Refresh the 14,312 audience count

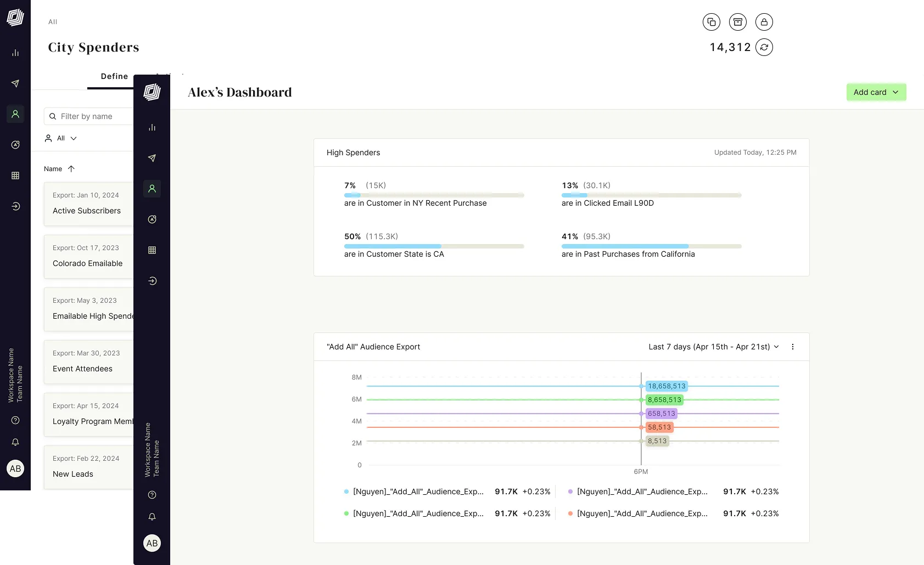tap(764, 47)
